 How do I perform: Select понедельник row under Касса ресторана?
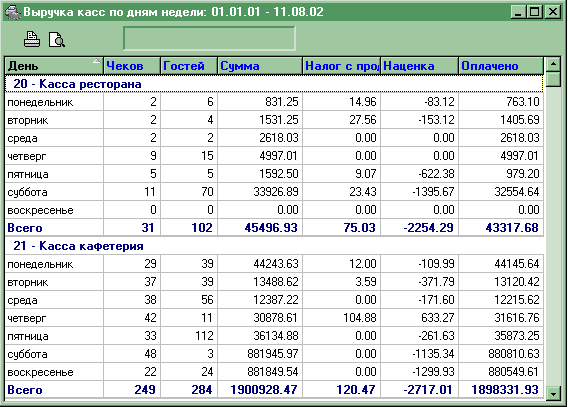[274, 102]
